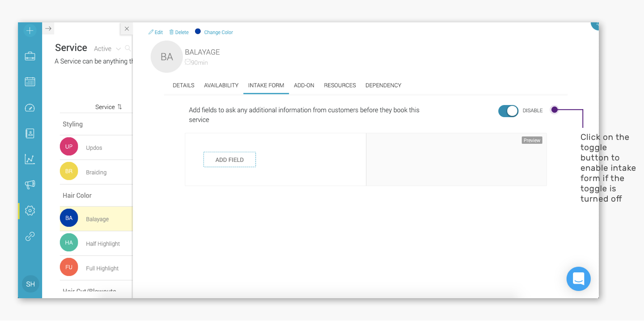
Task: Click the search magnifier icon beside Active
Action: (x=128, y=48)
